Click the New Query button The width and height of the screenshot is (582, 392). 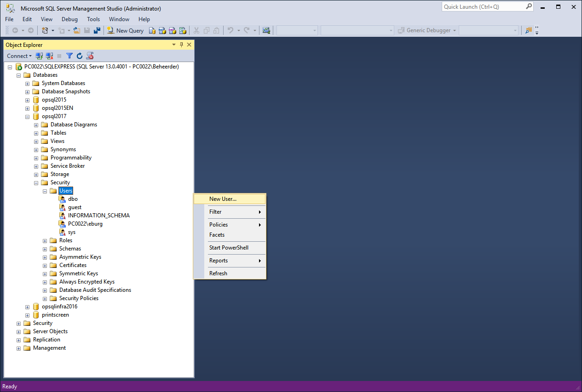(126, 30)
